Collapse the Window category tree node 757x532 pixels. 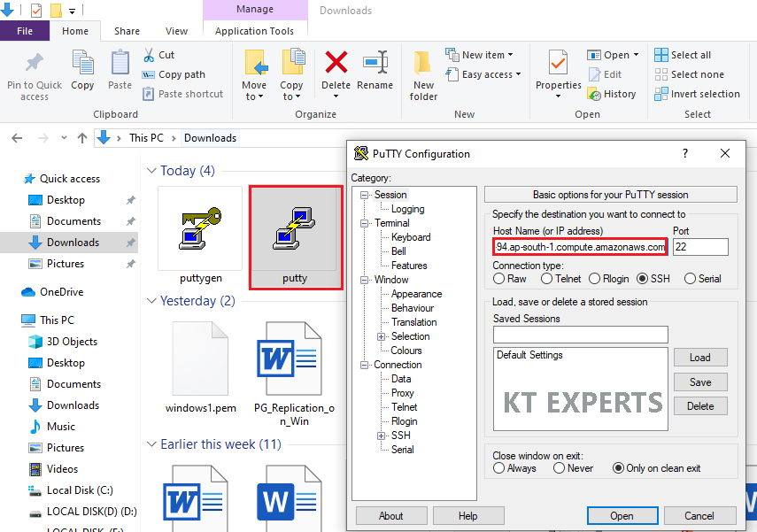coord(365,280)
